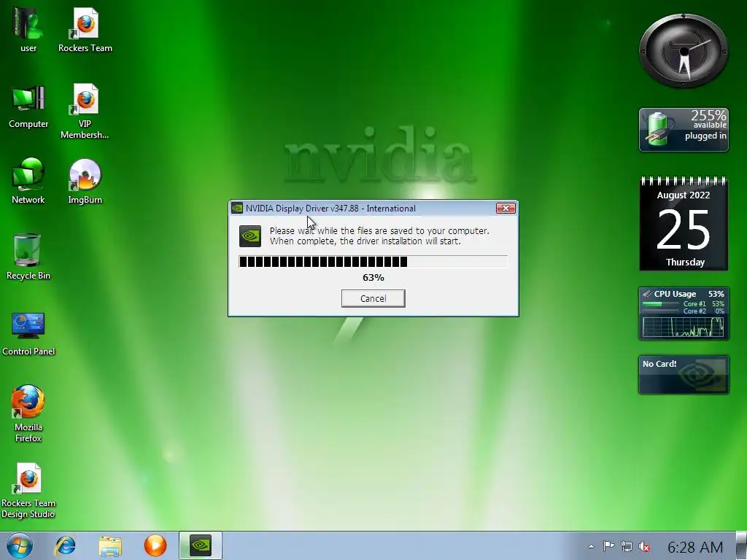The image size is (747, 560).
Task: Open the Action Center flag icon
Action: pos(609,547)
